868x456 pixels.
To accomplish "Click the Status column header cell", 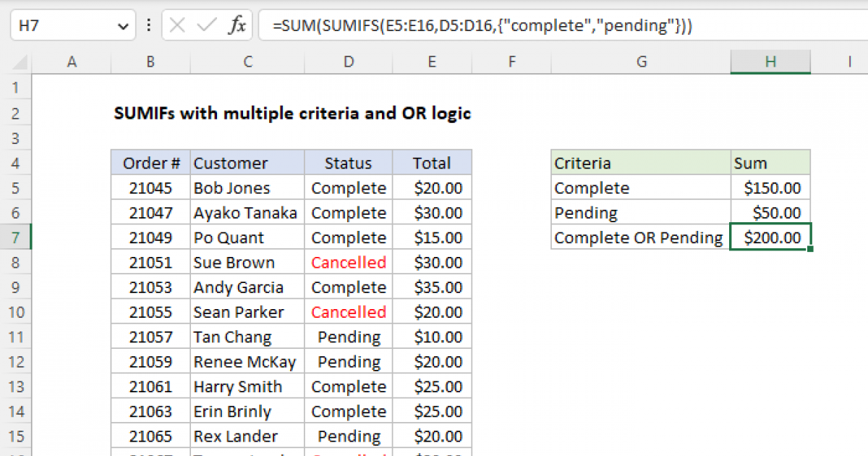I will coord(349,163).
